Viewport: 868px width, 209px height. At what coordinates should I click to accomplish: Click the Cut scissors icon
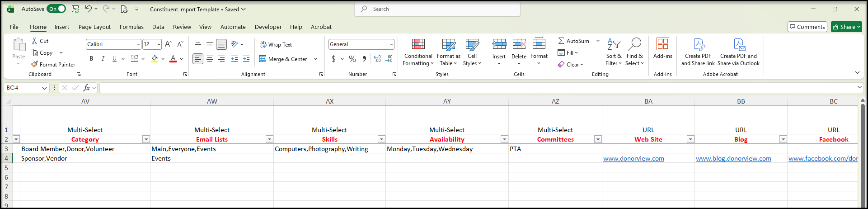(x=35, y=41)
